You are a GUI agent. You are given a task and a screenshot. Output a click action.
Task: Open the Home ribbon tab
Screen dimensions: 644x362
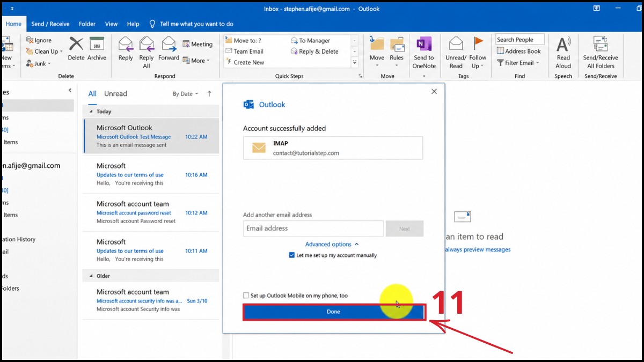13,24
